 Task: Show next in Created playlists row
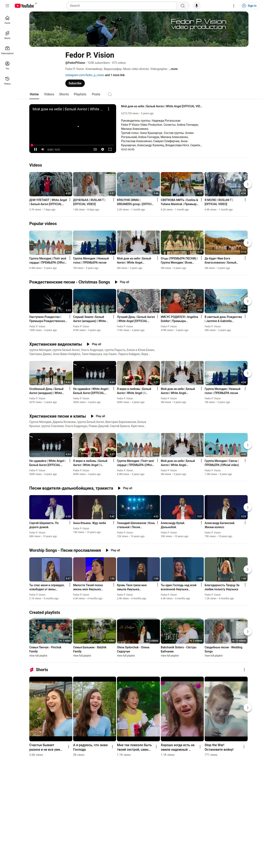point(247,632)
